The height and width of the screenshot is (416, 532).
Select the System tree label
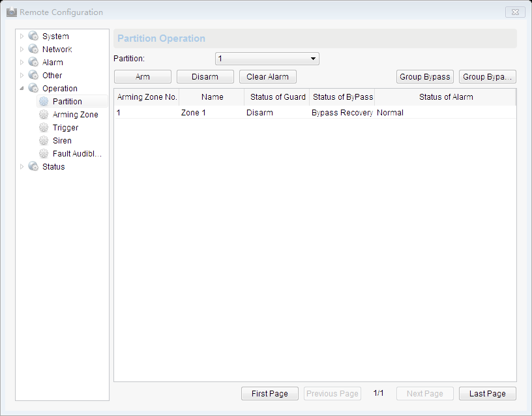[x=55, y=37]
